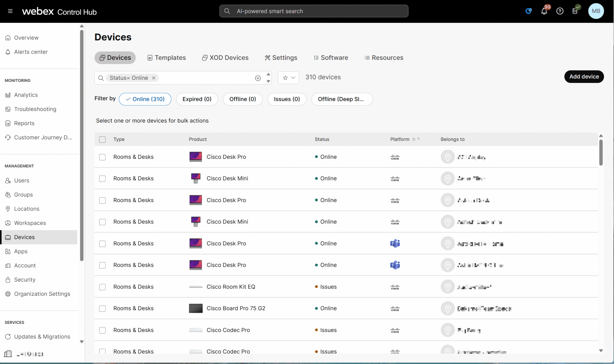Remove the Status= Online search filter
614x364 pixels.
[x=153, y=78]
